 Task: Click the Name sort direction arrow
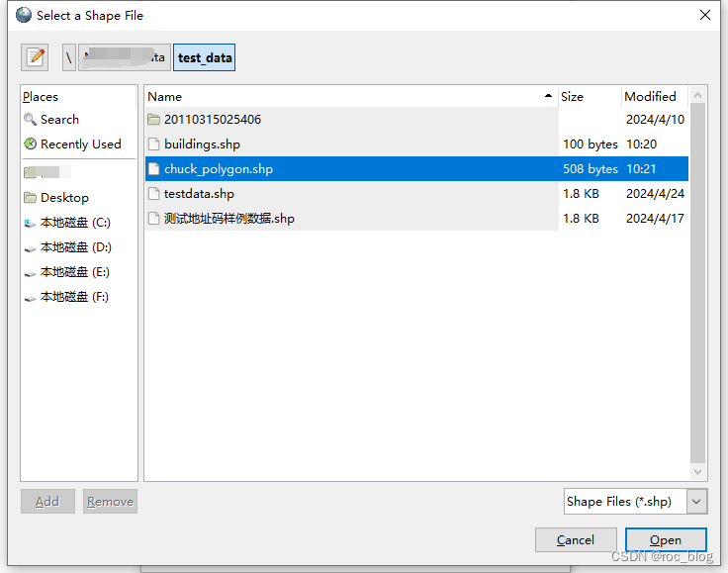click(548, 96)
